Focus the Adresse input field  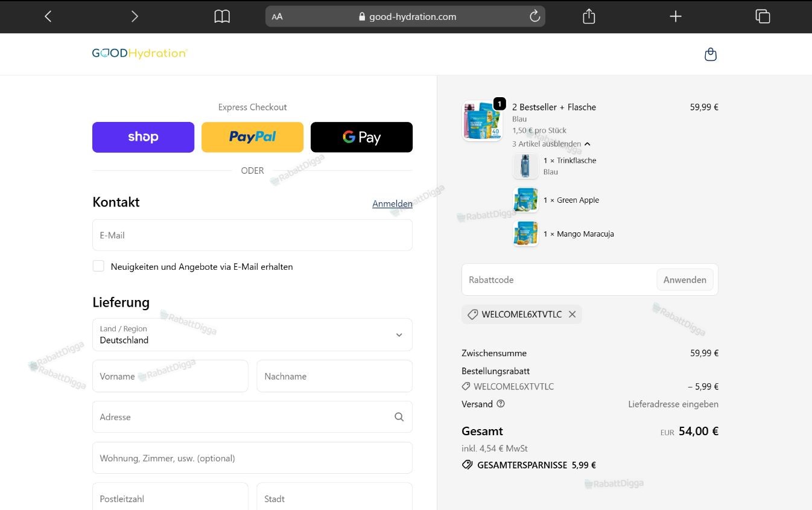pyautogui.click(x=252, y=417)
